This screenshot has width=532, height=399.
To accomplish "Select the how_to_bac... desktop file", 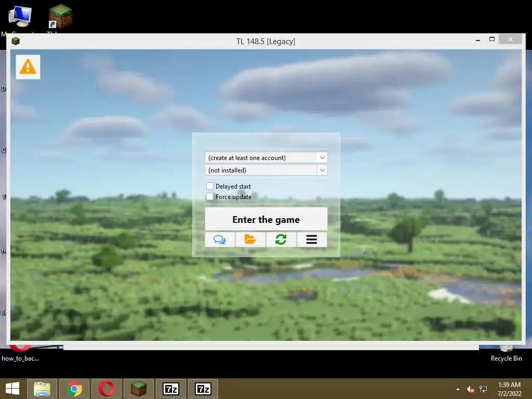I will [20, 353].
